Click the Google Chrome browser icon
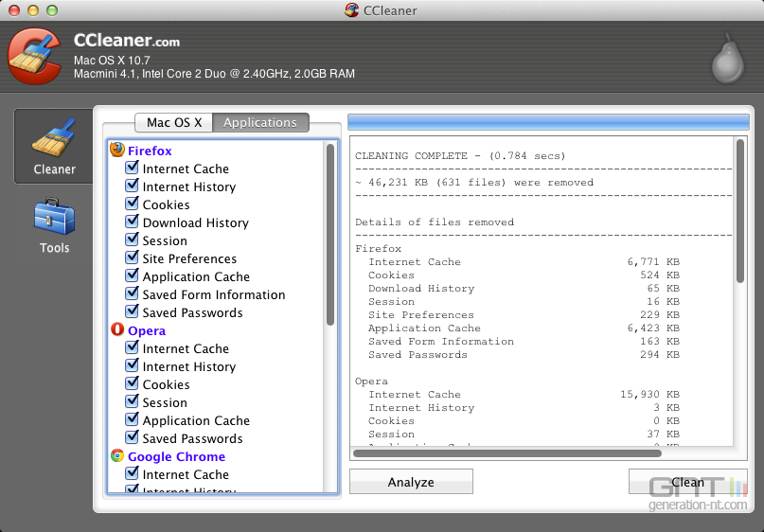 (x=117, y=455)
